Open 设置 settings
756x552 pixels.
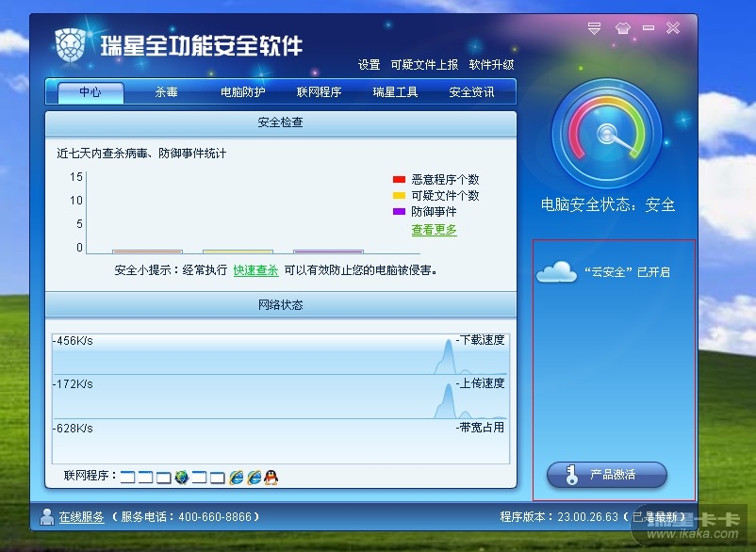[369, 65]
